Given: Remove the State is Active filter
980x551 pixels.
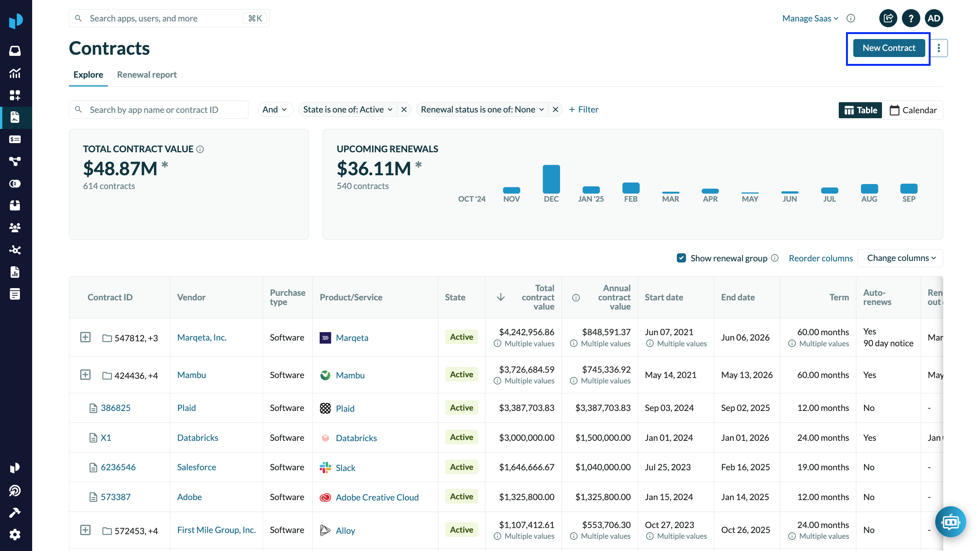Looking at the screenshot, I should 404,110.
